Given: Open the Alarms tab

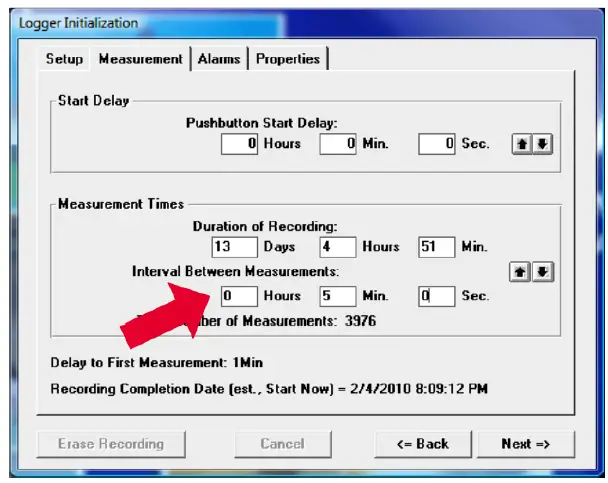Looking at the screenshot, I should tap(219, 59).
